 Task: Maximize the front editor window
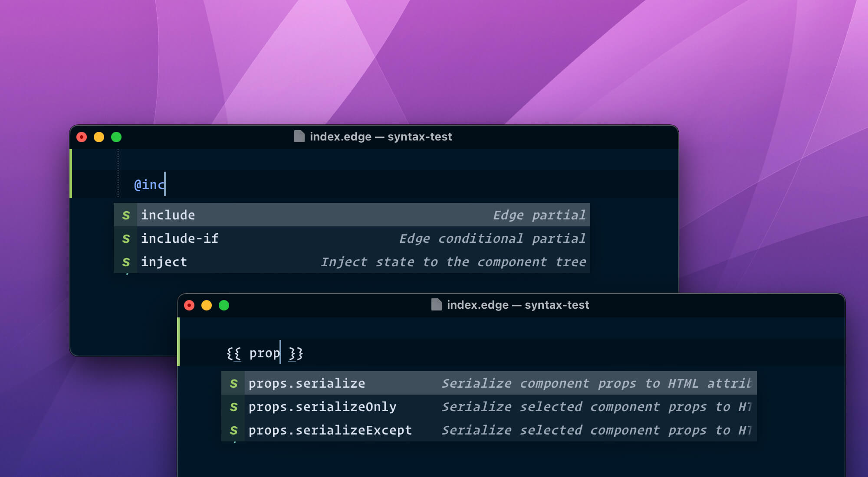pos(224,305)
